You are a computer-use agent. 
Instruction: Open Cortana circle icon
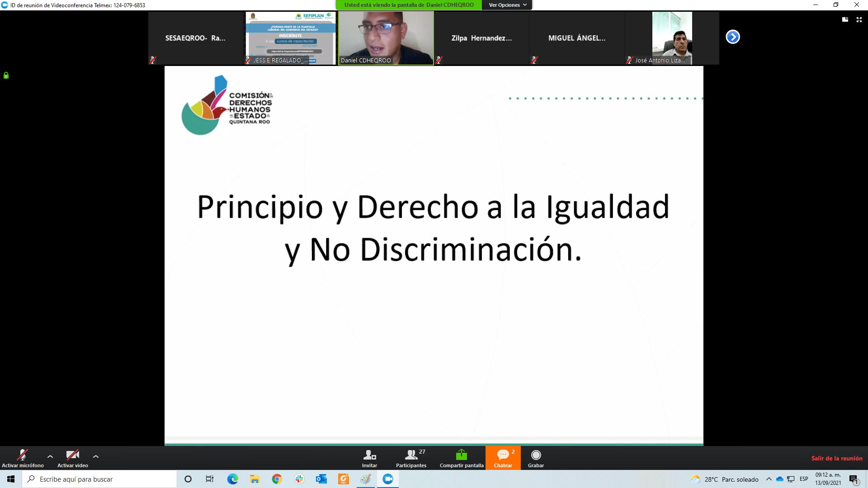[x=188, y=479]
